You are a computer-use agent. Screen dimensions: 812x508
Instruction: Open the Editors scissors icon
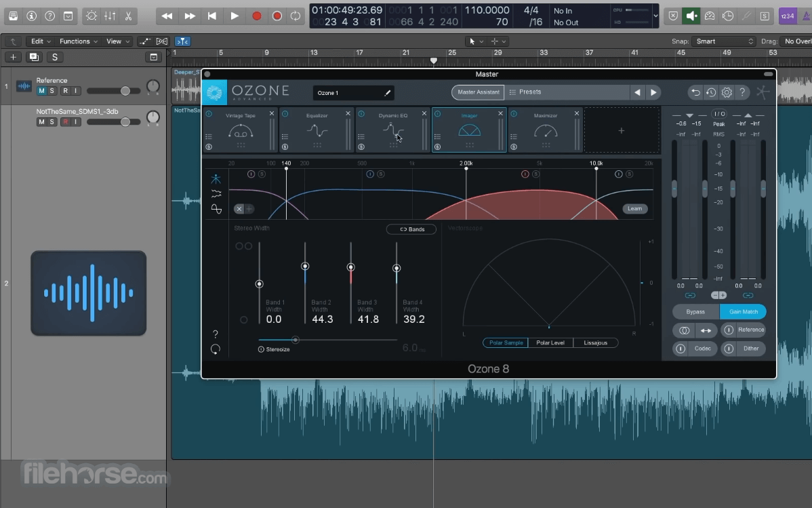[128, 16]
